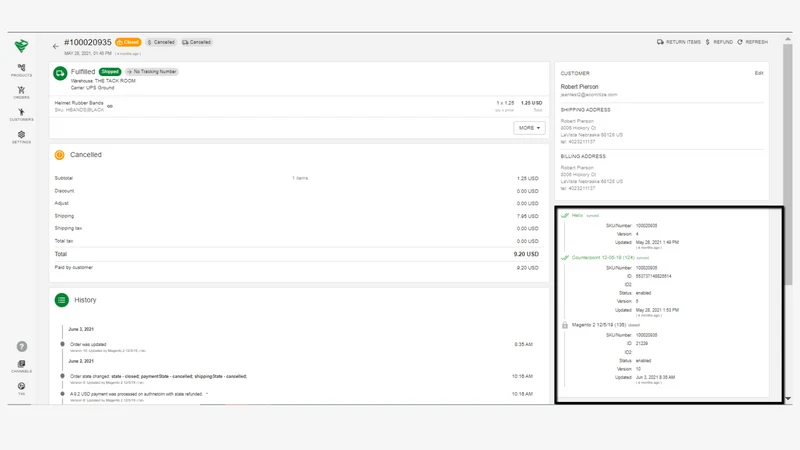This screenshot has height=450, width=800.
Task: Click the Billing Address heading
Action: 583,156
